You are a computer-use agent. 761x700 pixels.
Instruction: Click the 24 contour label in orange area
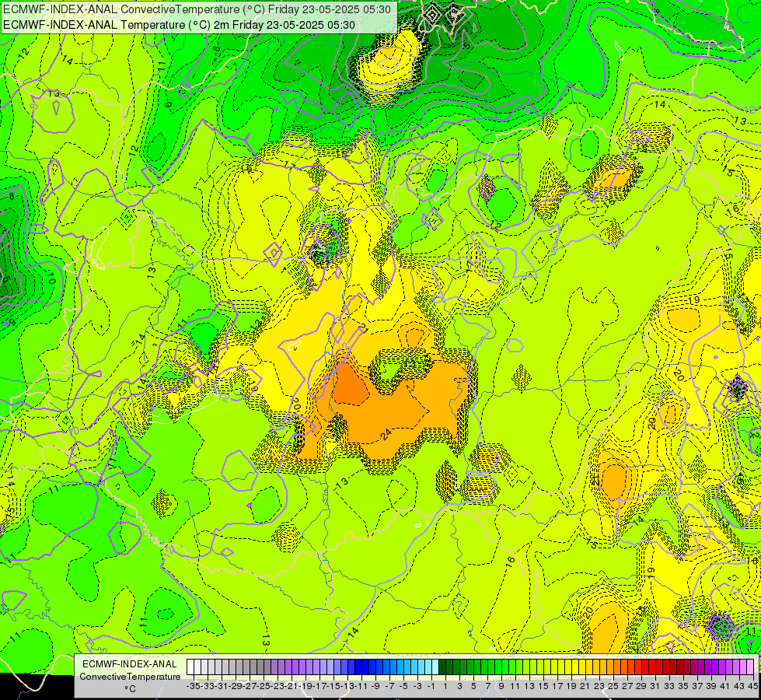tap(386, 433)
